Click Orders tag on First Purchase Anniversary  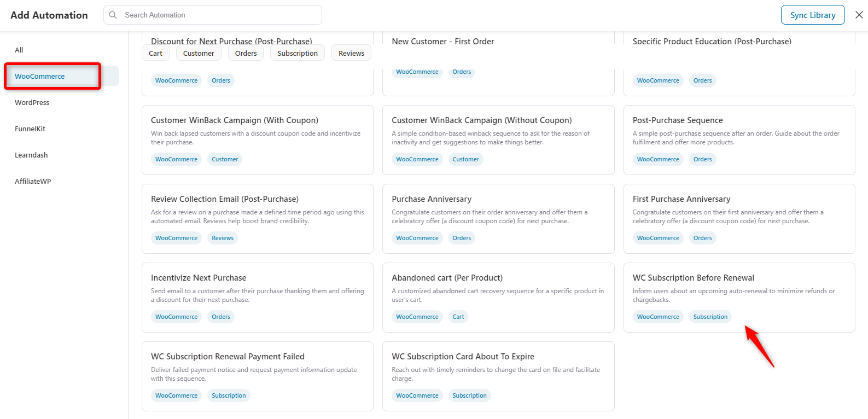[x=702, y=238]
